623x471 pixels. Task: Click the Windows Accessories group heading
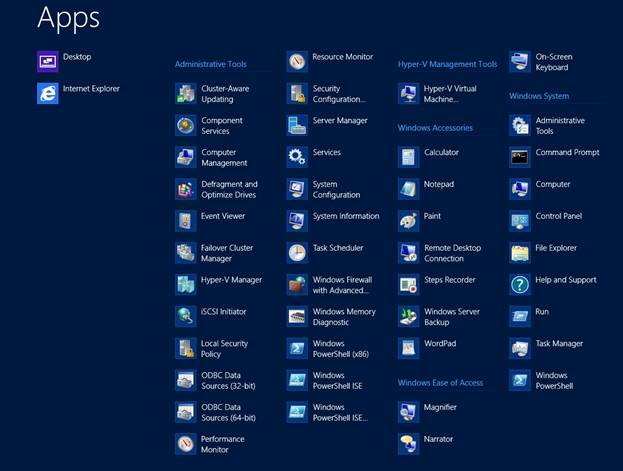435,128
